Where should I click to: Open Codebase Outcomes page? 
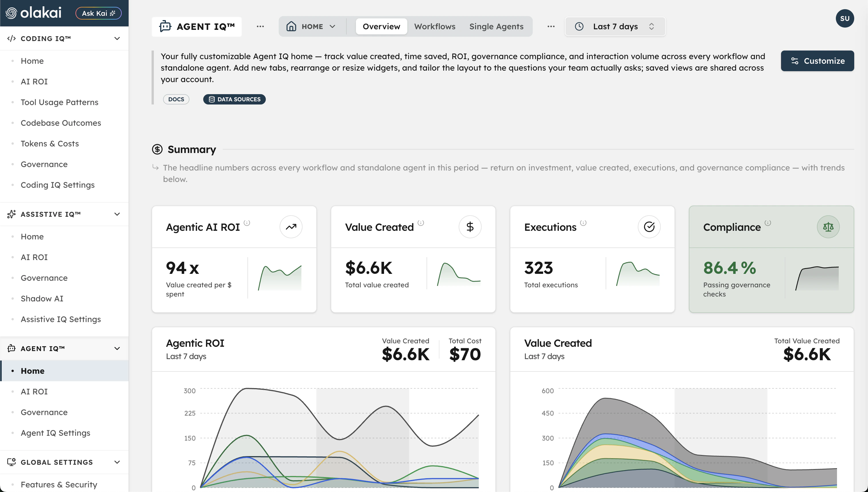click(x=61, y=123)
